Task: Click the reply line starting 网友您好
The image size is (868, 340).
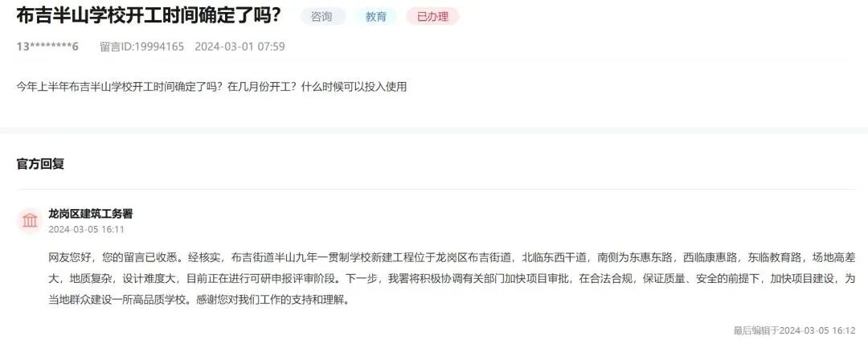Action: tap(452, 257)
